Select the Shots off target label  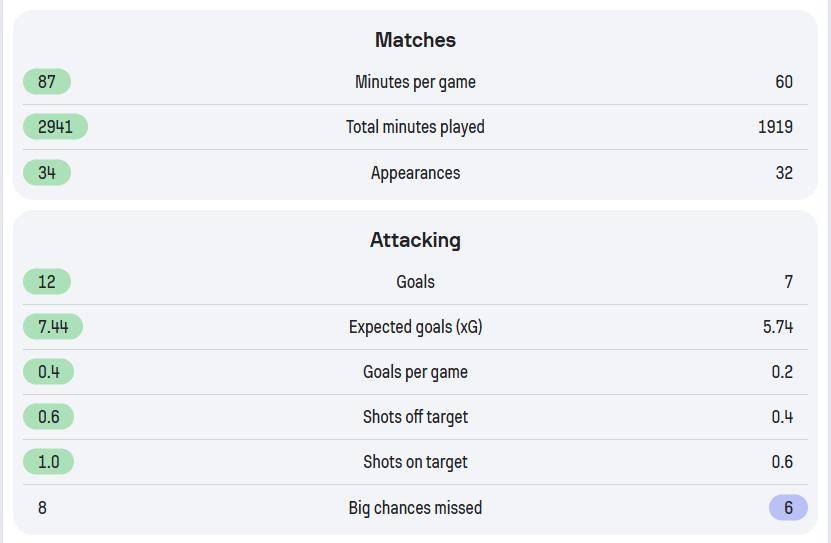click(x=415, y=417)
